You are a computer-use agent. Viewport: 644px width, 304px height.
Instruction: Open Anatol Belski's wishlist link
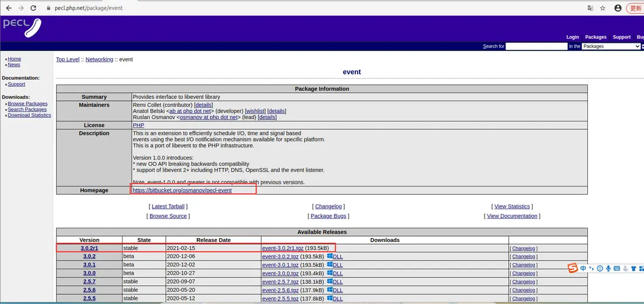(256, 112)
